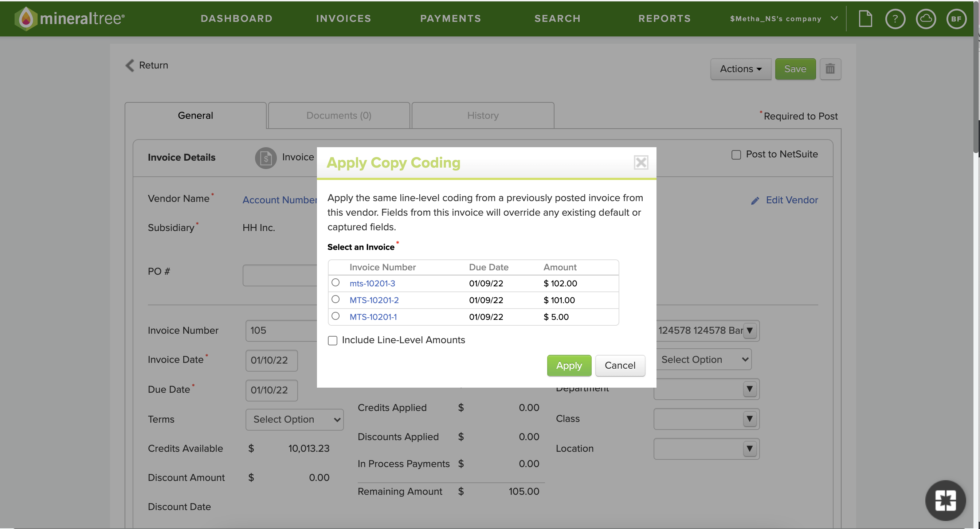Image resolution: width=980 pixels, height=529 pixels.
Task: Select invoice MTS-10201-1 radio button
Action: pos(335,316)
